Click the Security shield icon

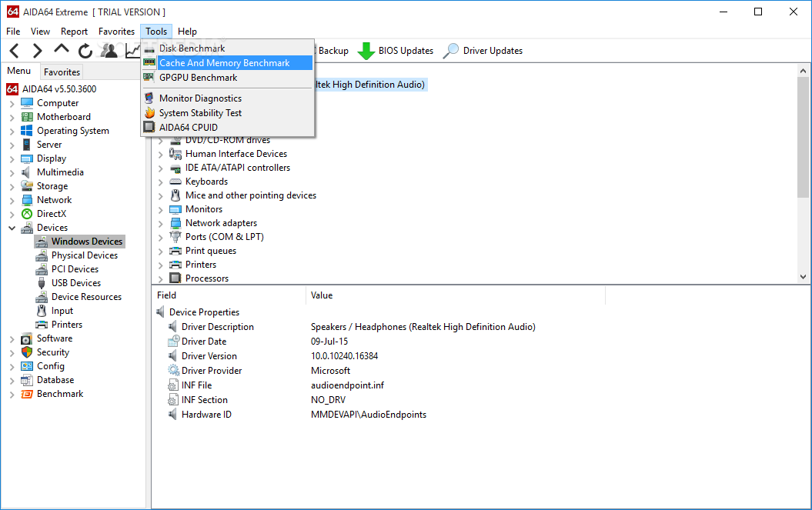(27, 352)
